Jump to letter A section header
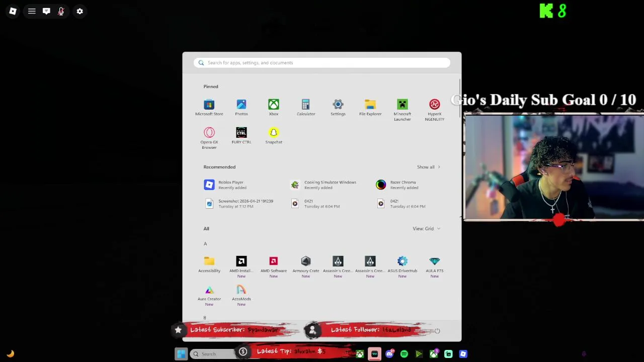The width and height of the screenshot is (644, 362). tap(205, 244)
